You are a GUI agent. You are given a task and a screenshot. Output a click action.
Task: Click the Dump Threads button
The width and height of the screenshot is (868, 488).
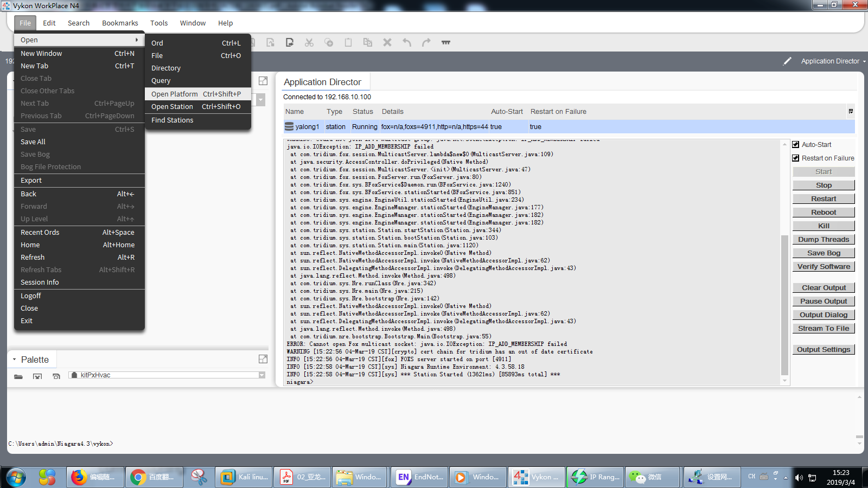[824, 239]
